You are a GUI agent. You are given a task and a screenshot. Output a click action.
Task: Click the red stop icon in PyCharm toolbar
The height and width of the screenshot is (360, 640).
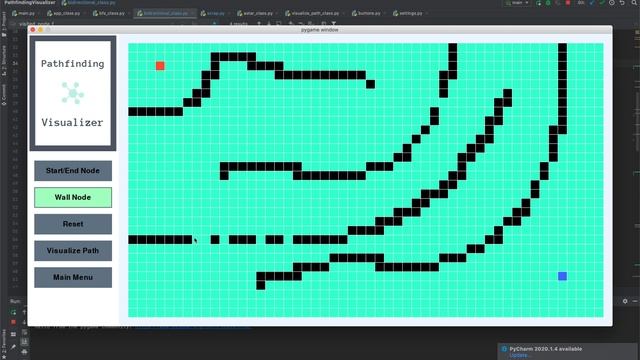(x=568, y=3)
